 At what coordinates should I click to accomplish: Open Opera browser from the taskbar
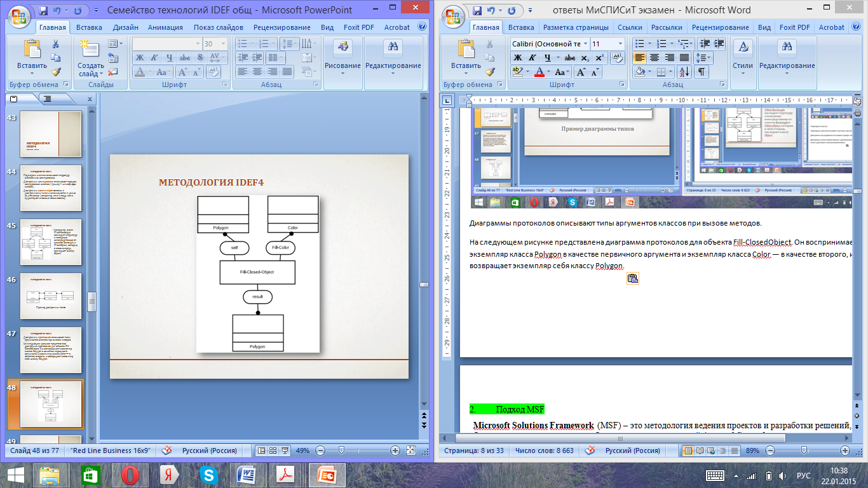click(130, 475)
